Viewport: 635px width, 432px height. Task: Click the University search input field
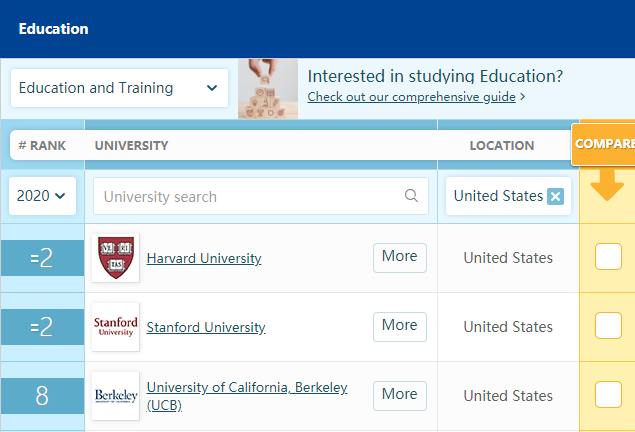[x=250, y=196]
